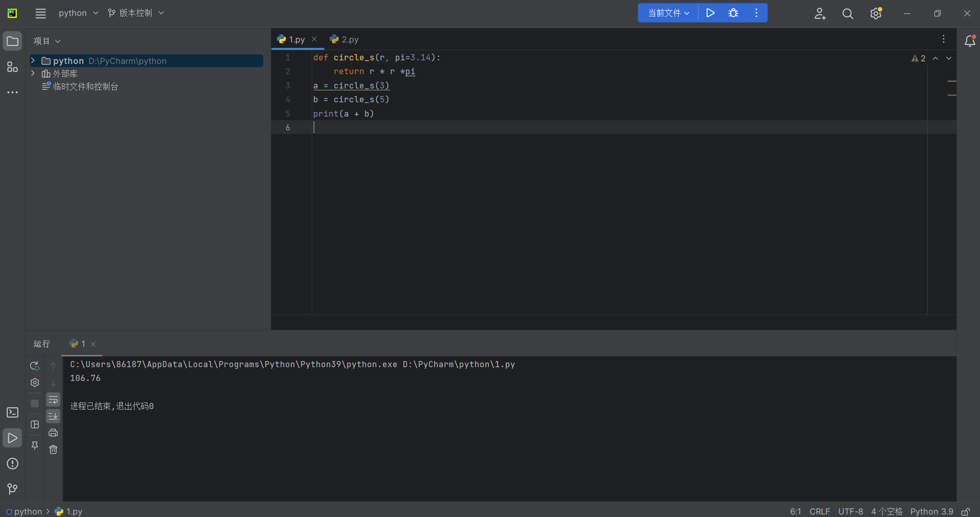
Task: Select Python 3.9 interpreter widget
Action: pos(931,511)
